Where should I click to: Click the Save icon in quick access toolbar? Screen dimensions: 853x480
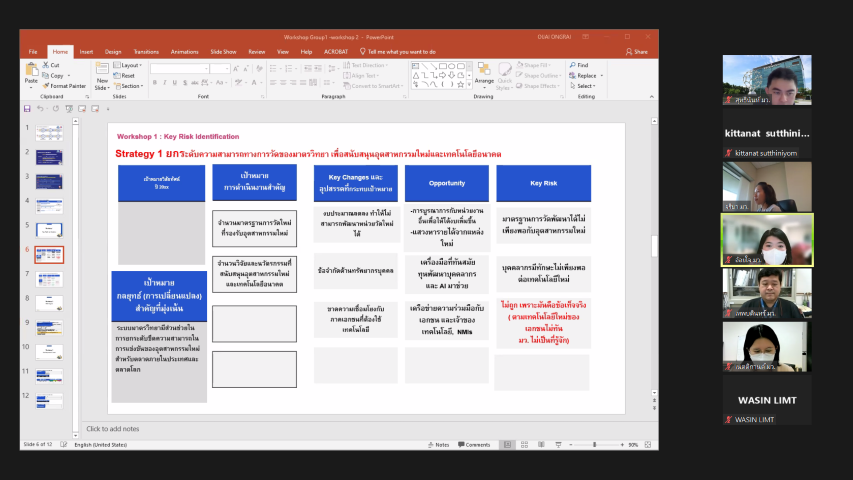coord(28,108)
